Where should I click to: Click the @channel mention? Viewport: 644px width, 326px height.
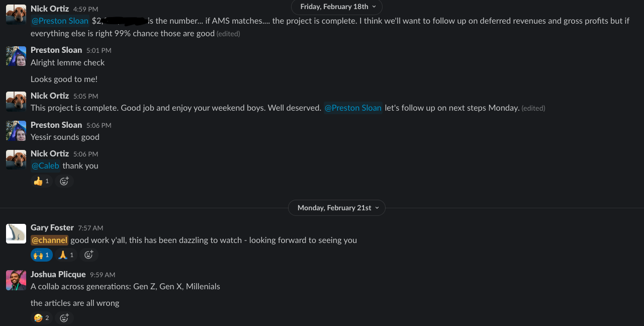click(49, 240)
